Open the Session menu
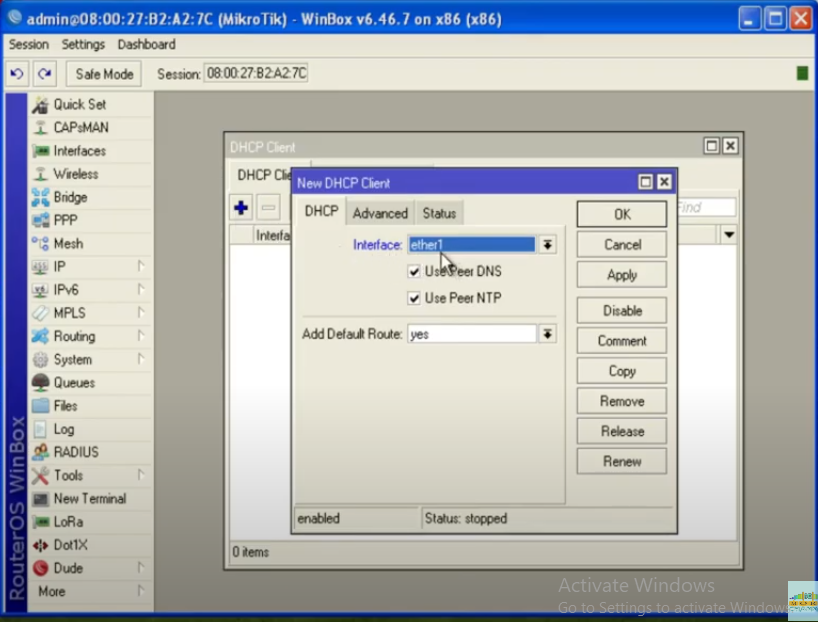The width and height of the screenshot is (818, 622). click(x=29, y=45)
